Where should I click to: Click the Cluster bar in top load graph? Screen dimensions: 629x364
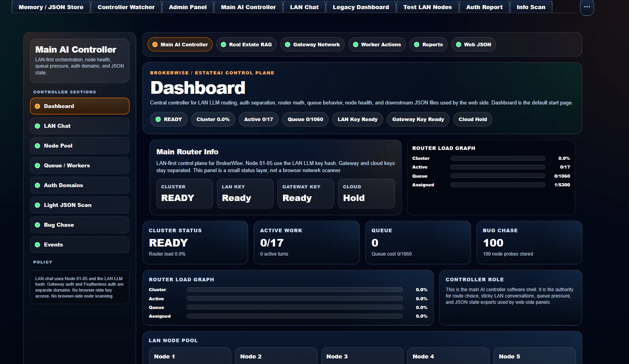point(498,158)
